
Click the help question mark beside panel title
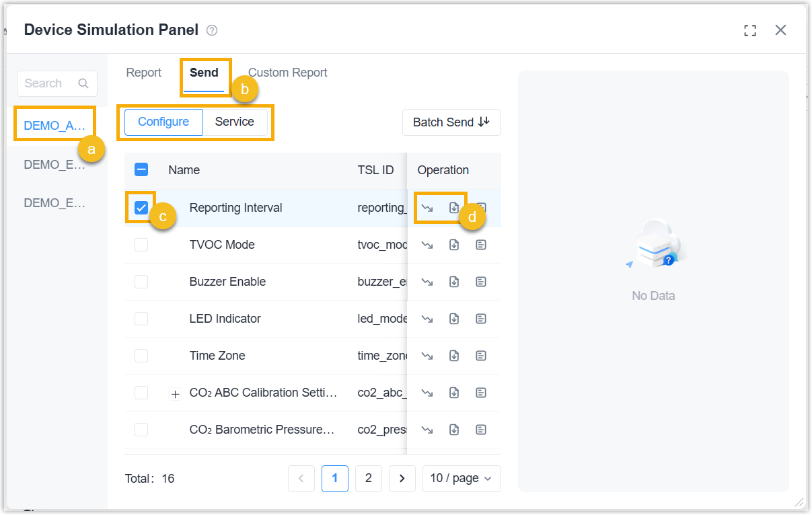click(212, 30)
